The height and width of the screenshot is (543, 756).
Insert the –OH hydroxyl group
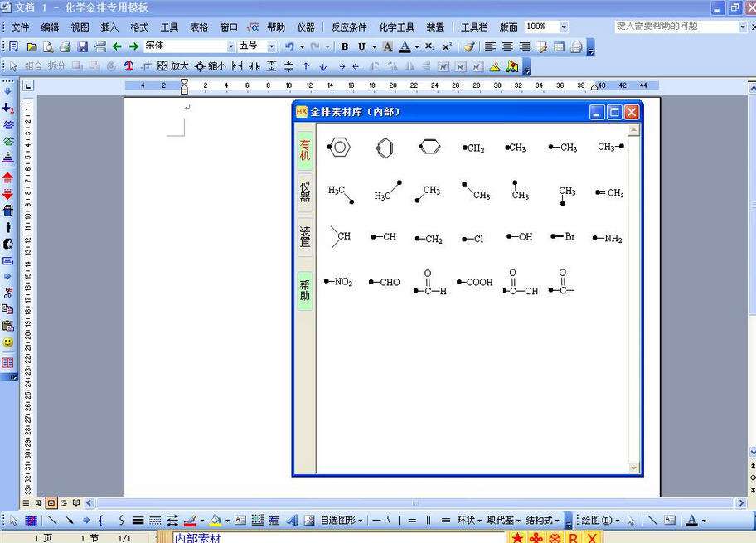[x=519, y=236]
